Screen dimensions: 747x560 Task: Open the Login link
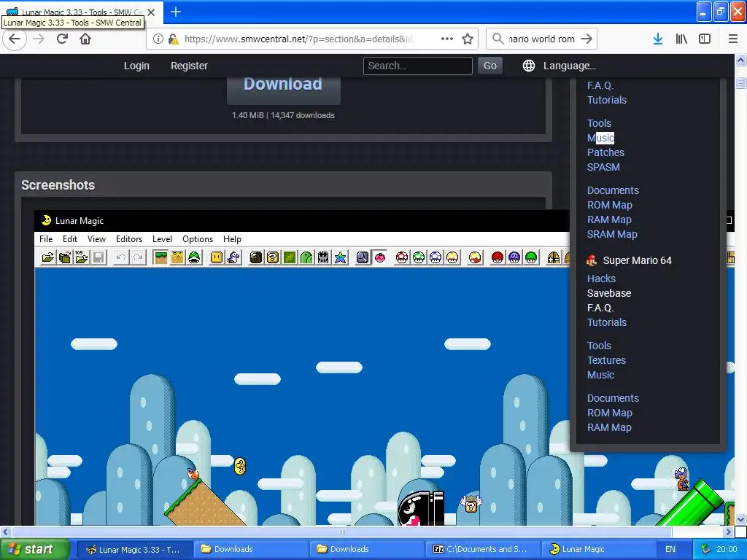point(136,66)
